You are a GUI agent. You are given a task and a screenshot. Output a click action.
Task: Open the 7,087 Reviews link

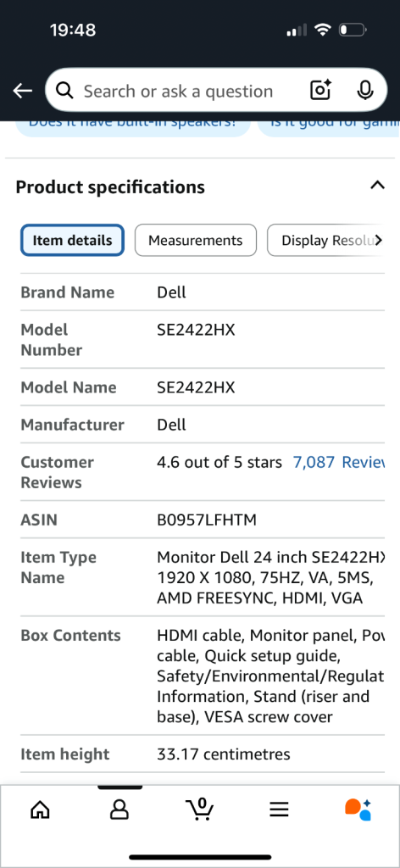tap(338, 462)
